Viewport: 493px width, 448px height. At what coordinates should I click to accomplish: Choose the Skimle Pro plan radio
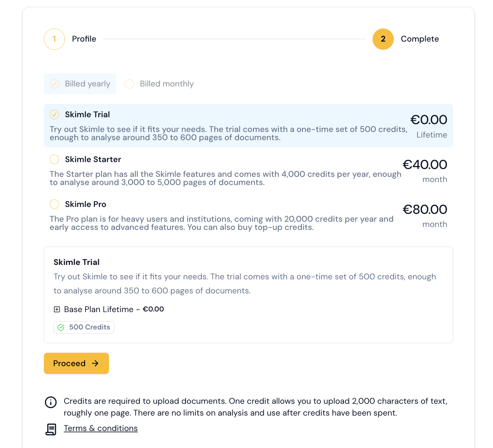54,204
